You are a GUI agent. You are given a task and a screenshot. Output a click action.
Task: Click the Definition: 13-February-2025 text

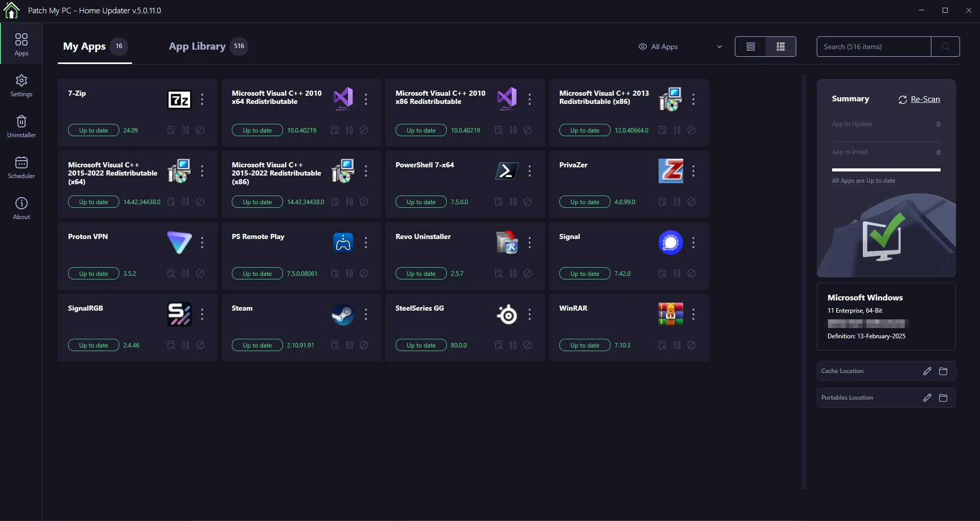866,336
